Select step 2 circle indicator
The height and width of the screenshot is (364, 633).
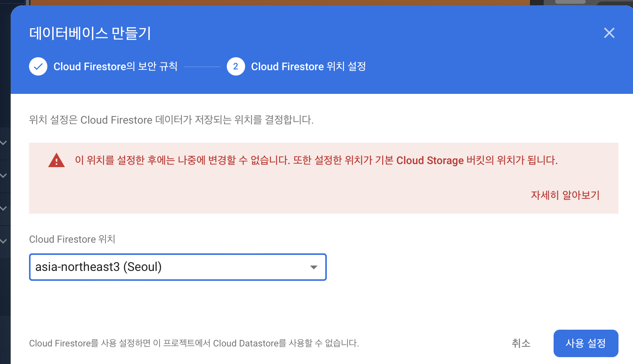(236, 66)
